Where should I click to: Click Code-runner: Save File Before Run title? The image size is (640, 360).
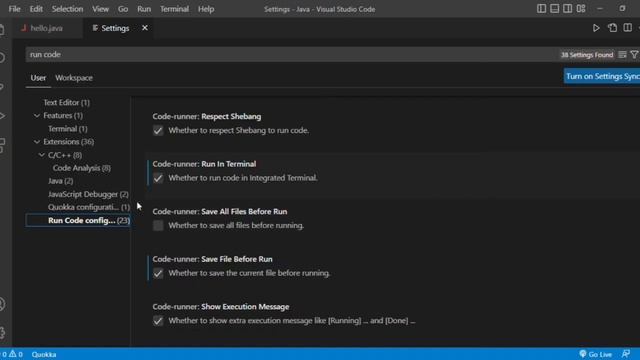tap(212, 259)
